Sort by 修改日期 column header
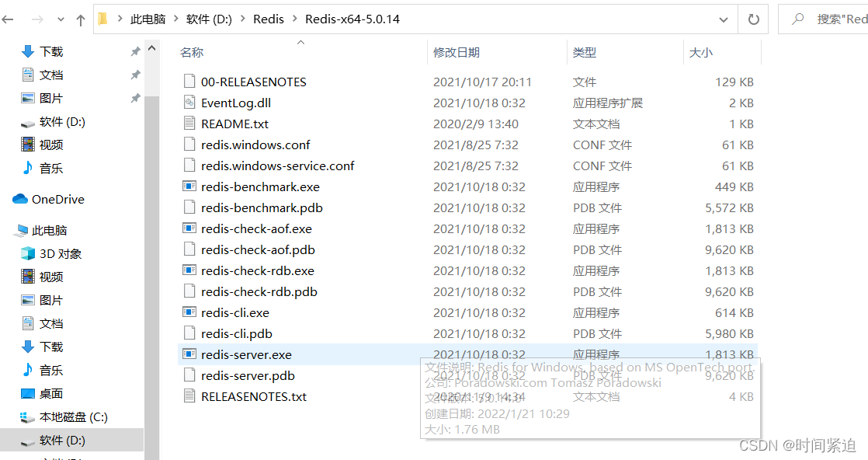The image size is (868, 460). 457,52
